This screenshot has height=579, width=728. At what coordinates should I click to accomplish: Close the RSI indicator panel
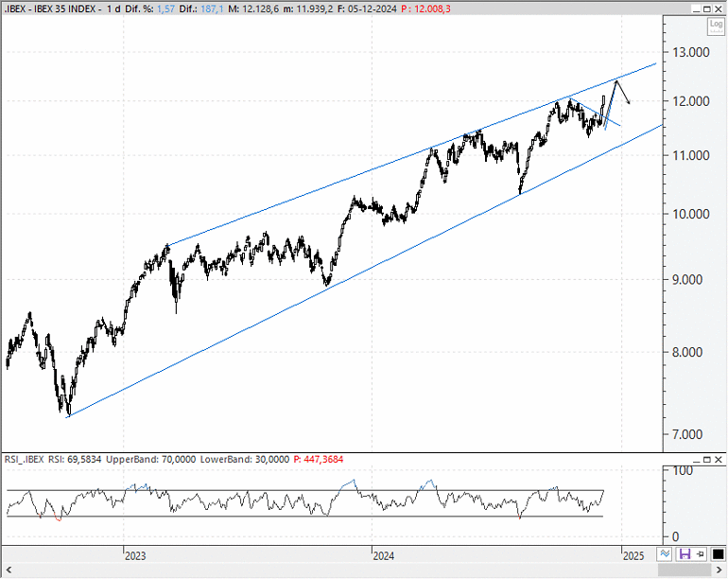719,460
